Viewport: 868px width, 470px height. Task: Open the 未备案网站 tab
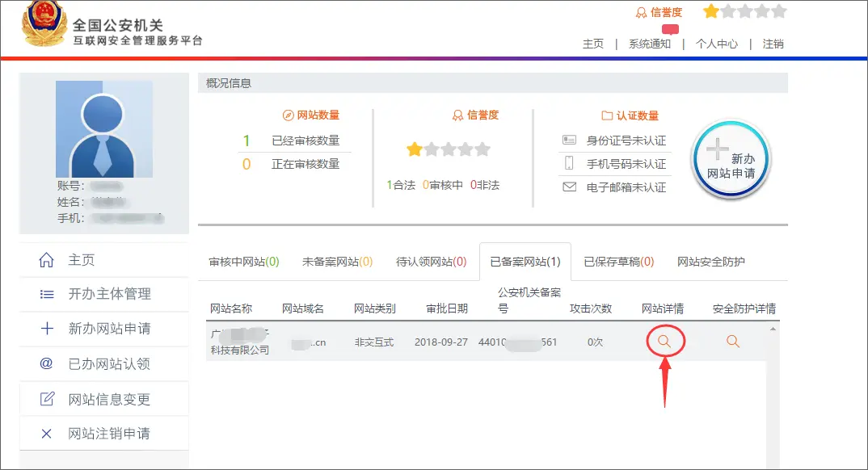tap(337, 262)
